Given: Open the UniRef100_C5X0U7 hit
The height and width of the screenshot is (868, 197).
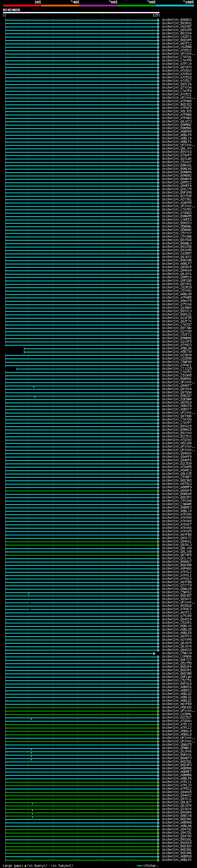Looking at the screenshot, I should pyautogui.click(x=177, y=162).
